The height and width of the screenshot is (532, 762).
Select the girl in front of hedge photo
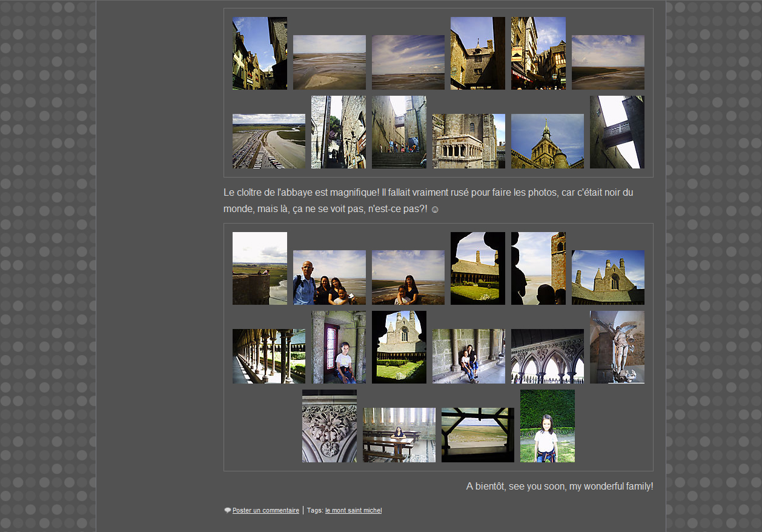pyautogui.click(x=547, y=426)
